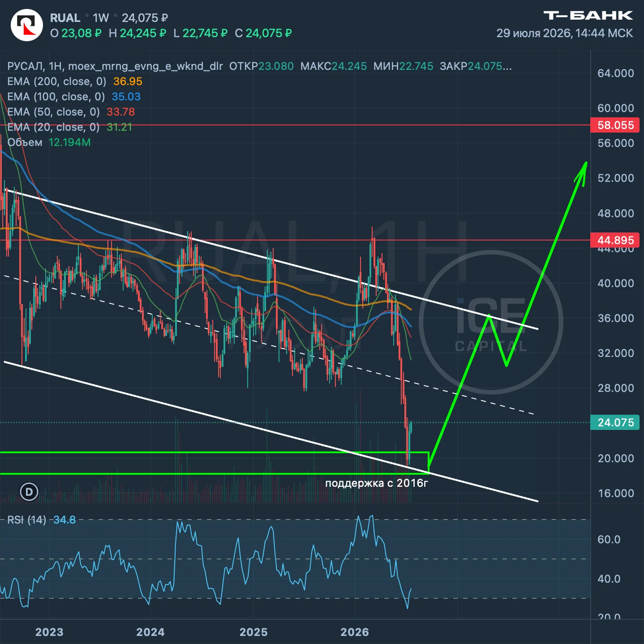The height and width of the screenshot is (644, 644).
Task: Click the green support zone rectangle
Action: [214, 463]
